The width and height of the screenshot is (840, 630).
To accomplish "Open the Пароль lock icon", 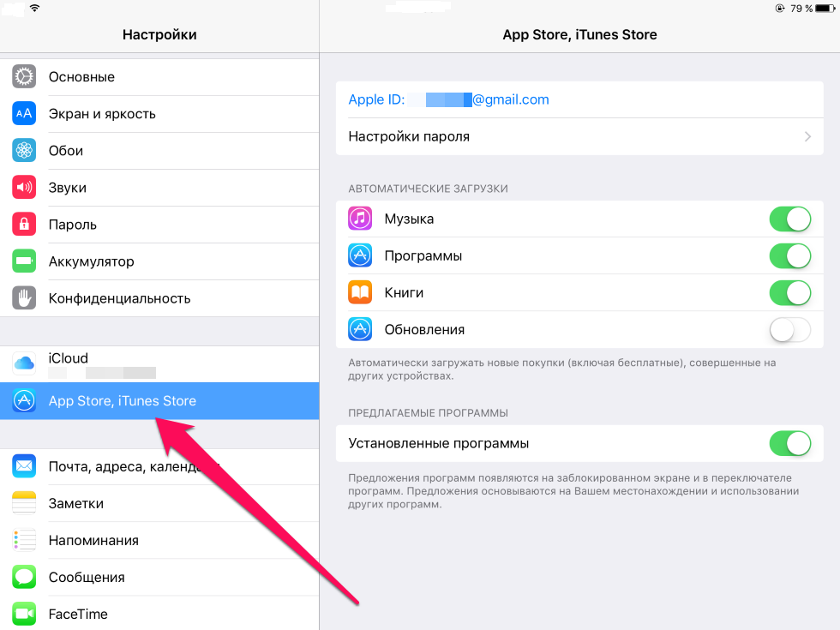I will click(24, 225).
